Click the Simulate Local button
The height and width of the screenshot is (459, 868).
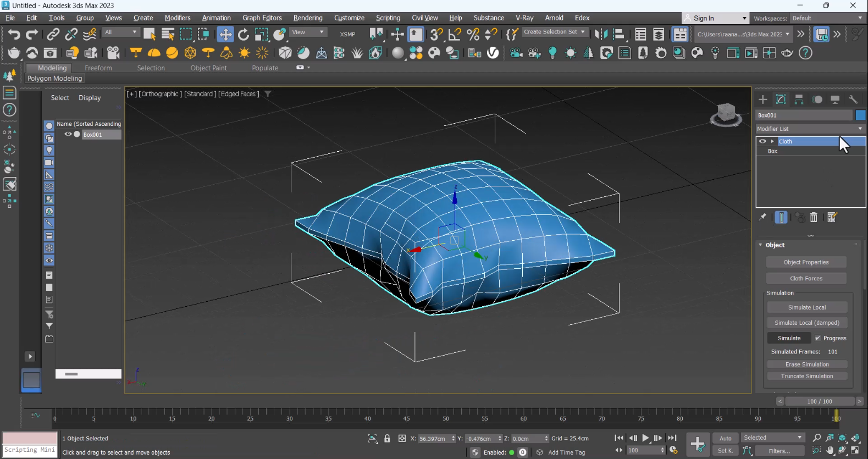pos(806,307)
